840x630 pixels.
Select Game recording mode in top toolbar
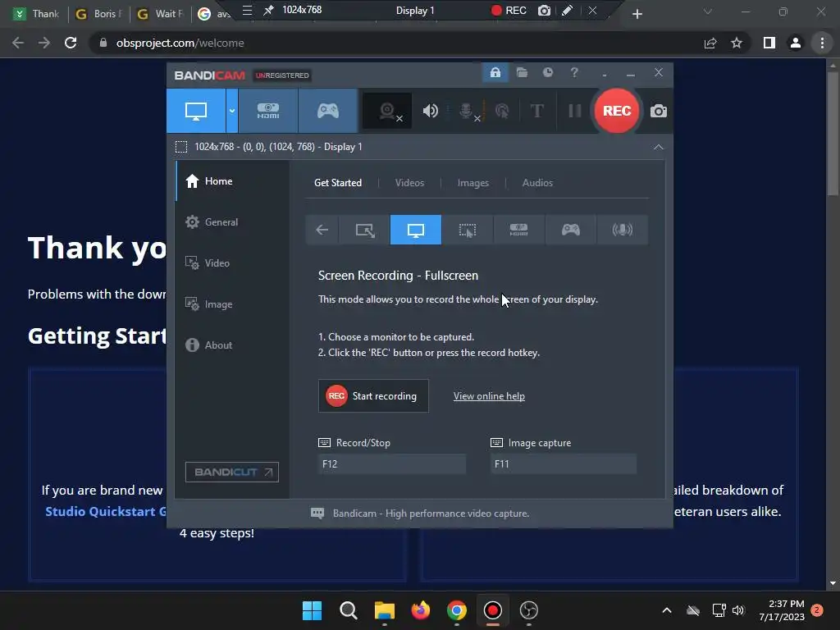pyautogui.click(x=328, y=111)
